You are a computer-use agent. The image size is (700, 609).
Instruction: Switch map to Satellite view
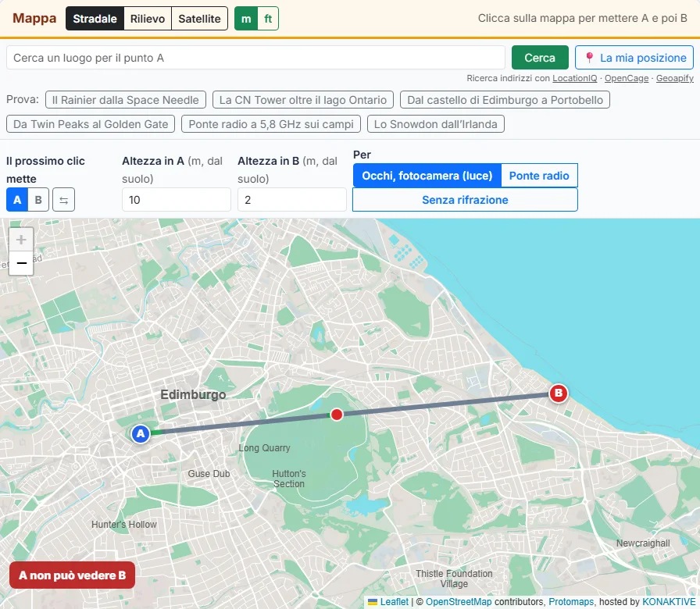click(199, 19)
